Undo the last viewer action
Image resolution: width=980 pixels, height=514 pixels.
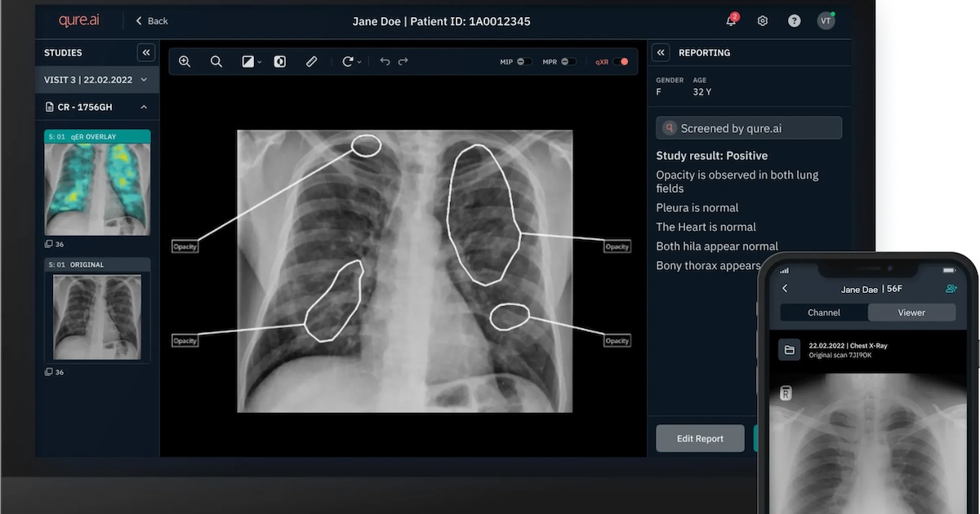[x=385, y=61]
